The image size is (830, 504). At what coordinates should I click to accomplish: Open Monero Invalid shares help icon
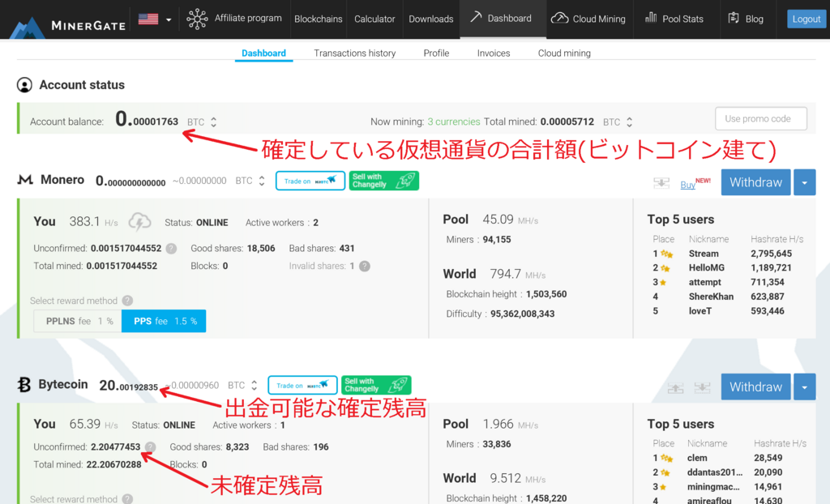click(x=365, y=266)
